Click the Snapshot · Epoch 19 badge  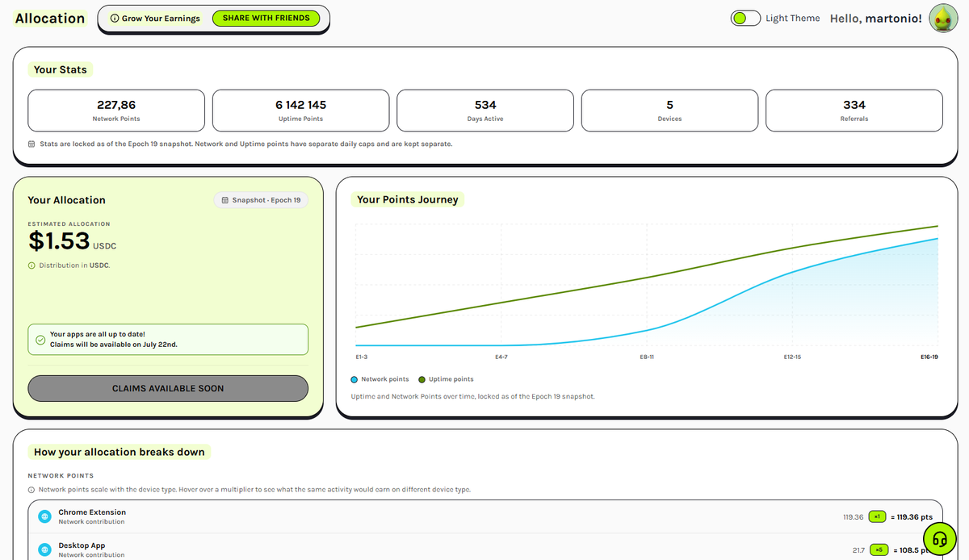[261, 200]
